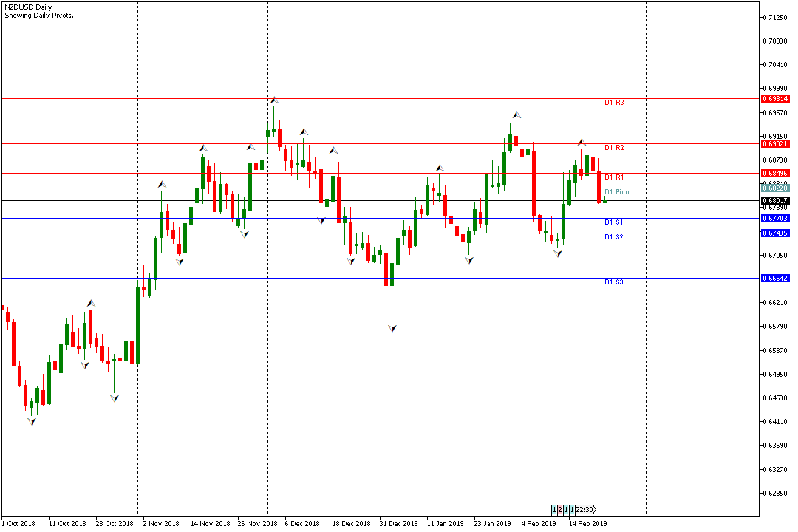
Task: Click the 0.64950 price scale value
Action: [x=775, y=374]
